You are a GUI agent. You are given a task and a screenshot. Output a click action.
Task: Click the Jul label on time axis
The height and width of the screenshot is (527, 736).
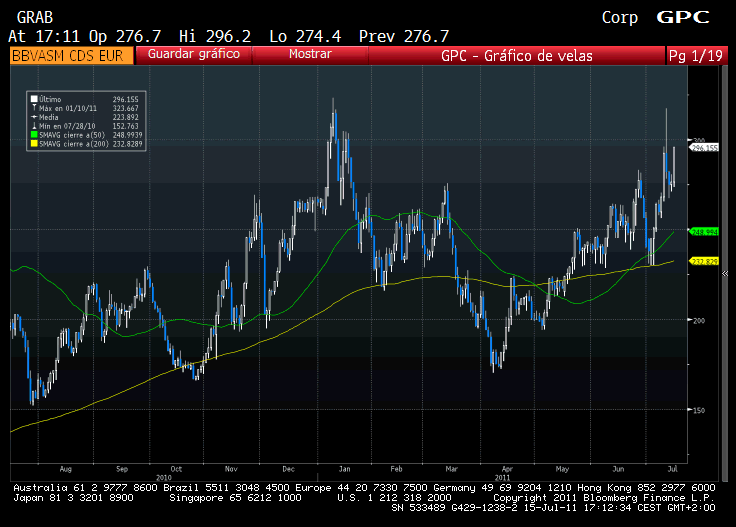pos(673,469)
